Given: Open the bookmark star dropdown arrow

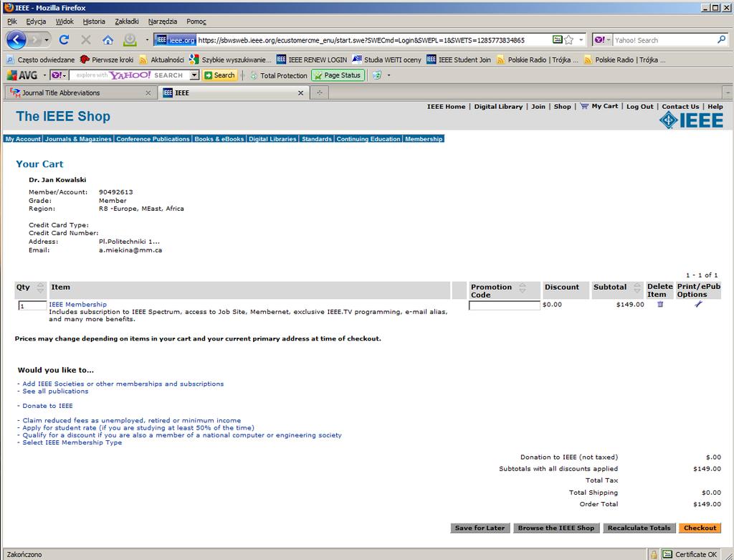Looking at the screenshot, I should pyautogui.click(x=581, y=40).
